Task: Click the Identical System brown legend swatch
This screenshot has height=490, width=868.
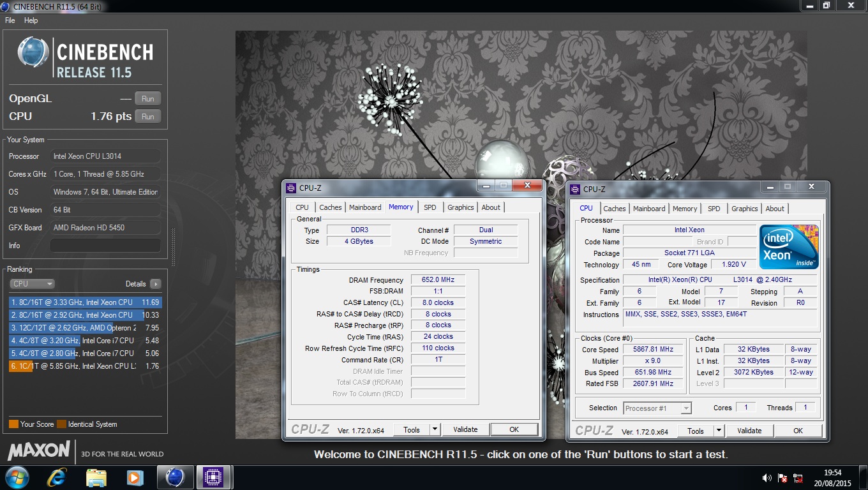Action: point(61,424)
